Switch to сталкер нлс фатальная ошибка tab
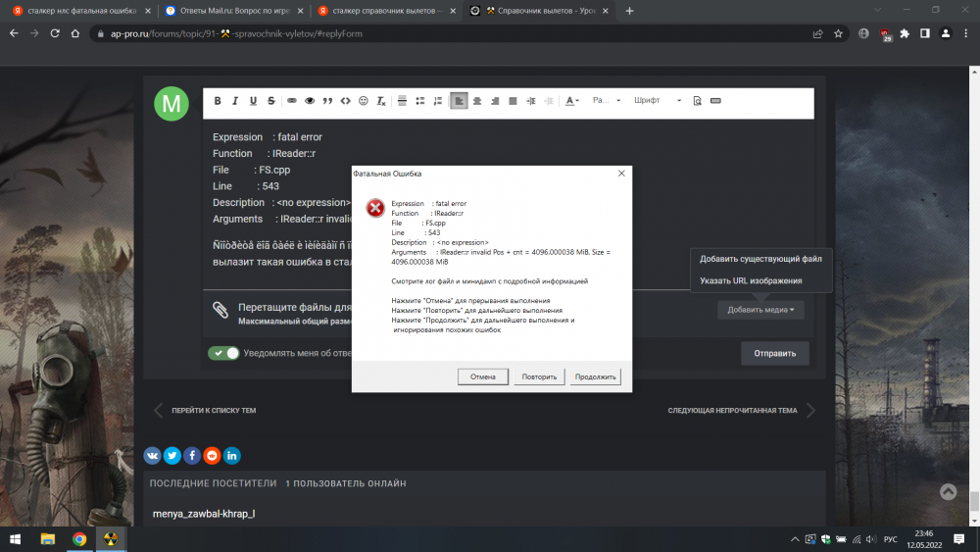This screenshot has height=552, width=980. tap(81, 11)
